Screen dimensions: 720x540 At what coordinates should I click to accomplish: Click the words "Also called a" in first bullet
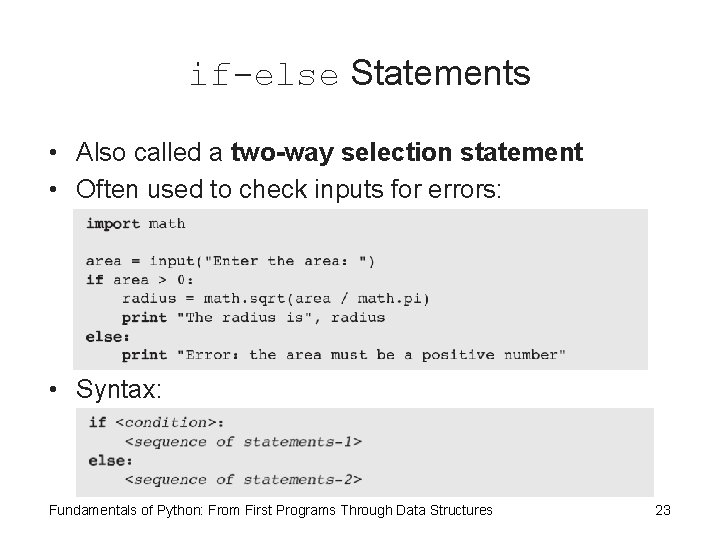pos(151,153)
